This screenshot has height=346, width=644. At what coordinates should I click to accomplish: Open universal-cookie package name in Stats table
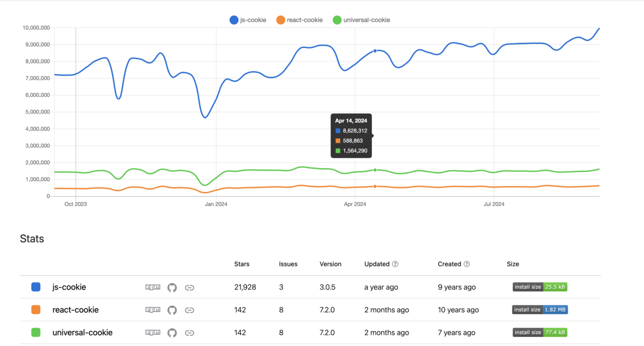(x=83, y=333)
